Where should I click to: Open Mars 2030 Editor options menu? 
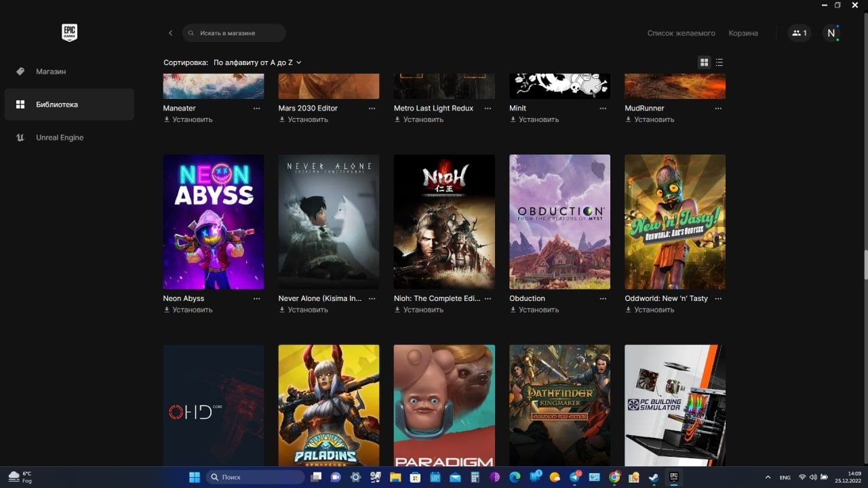click(372, 108)
